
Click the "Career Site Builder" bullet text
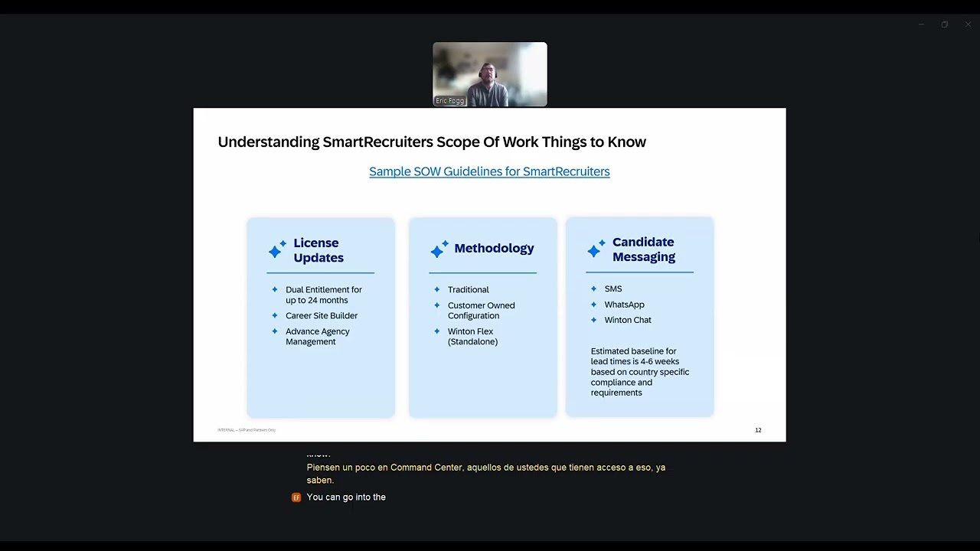point(322,315)
